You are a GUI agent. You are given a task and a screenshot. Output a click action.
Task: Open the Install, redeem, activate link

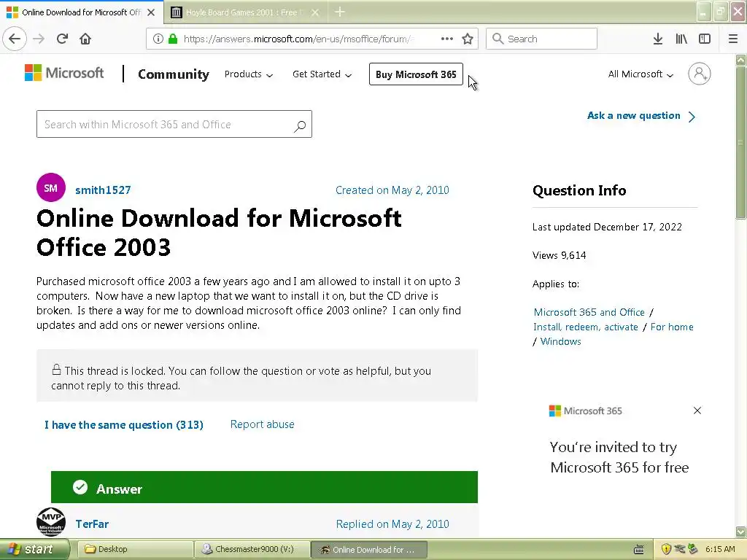point(586,327)
